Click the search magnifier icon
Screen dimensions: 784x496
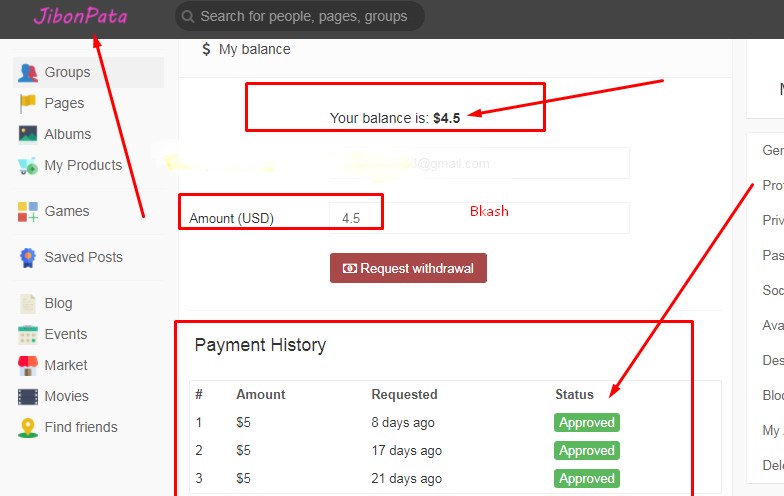point(187,16)
